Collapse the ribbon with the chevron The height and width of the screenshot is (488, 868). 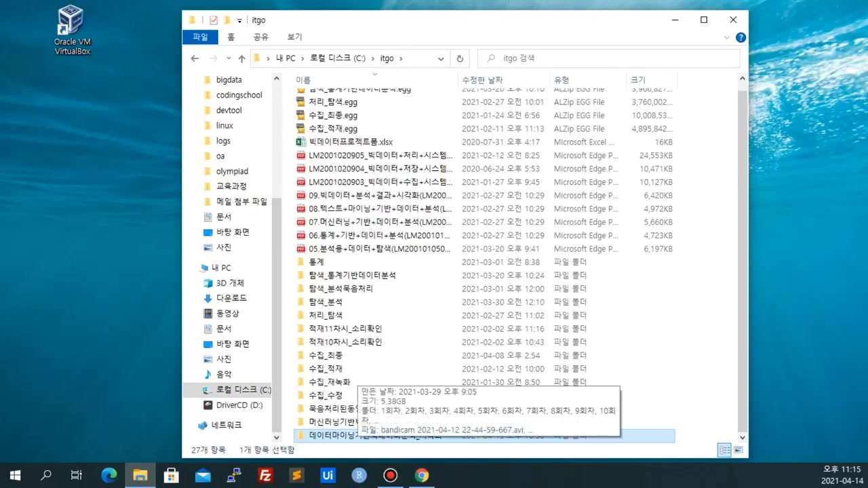[x=727, y=37]
